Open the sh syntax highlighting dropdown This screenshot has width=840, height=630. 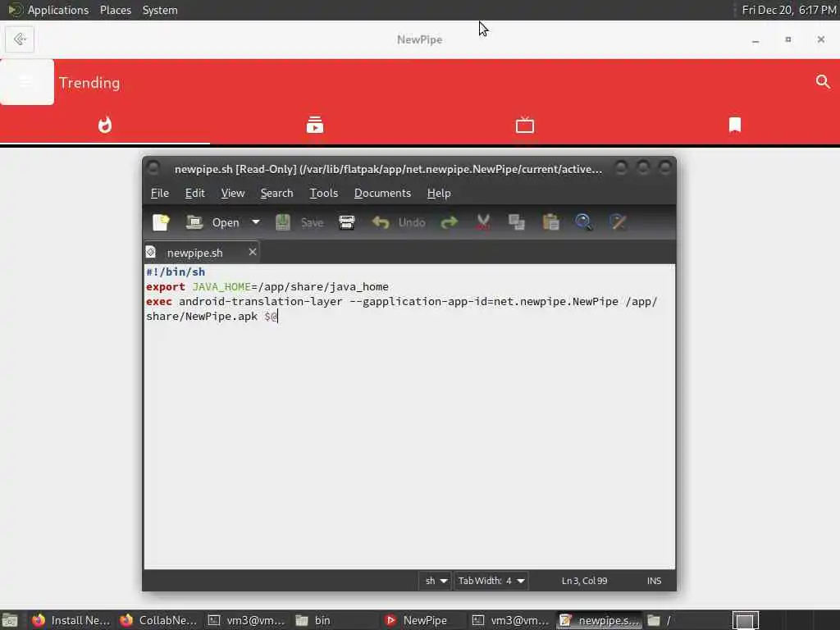435,581
